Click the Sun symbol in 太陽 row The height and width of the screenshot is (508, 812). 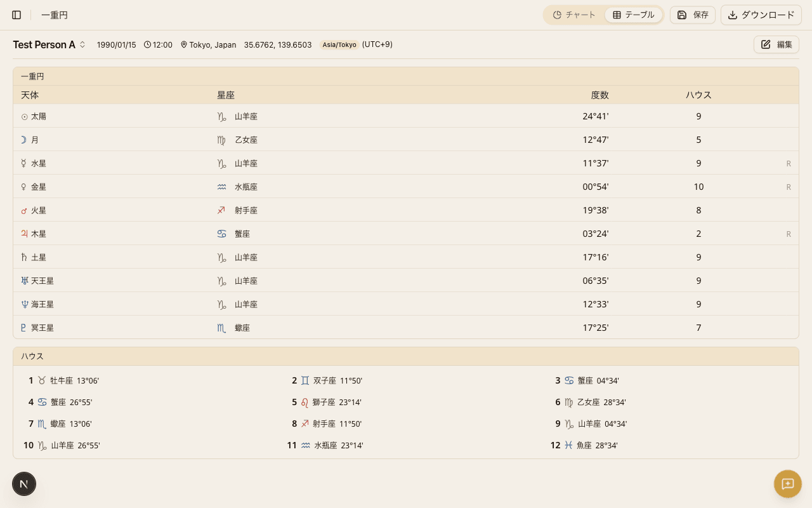(25, 117)
